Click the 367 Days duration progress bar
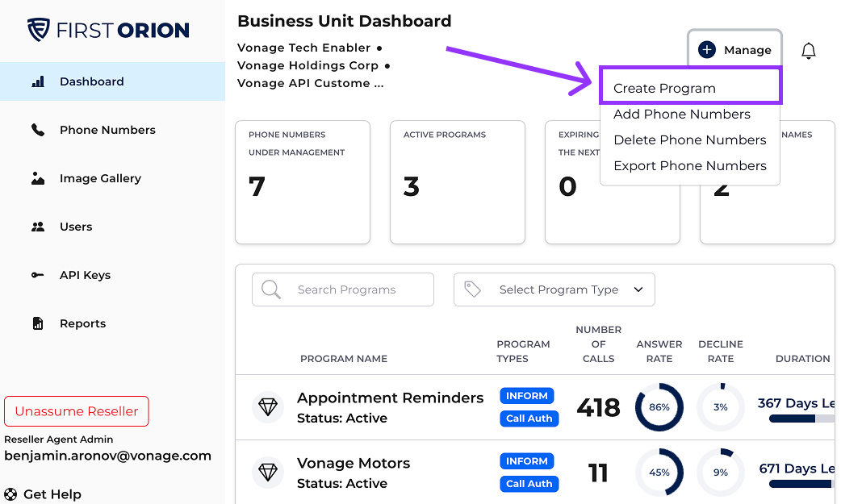 [801, 419]
